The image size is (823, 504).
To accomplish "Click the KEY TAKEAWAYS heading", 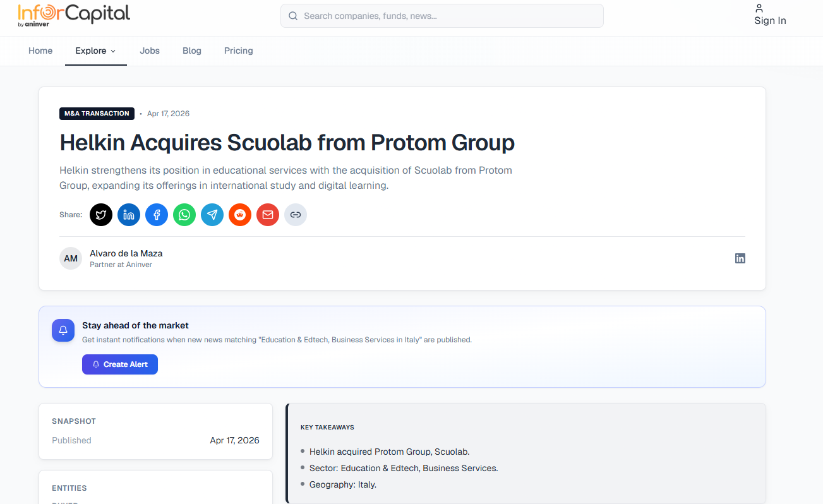I will coord(327,428).
